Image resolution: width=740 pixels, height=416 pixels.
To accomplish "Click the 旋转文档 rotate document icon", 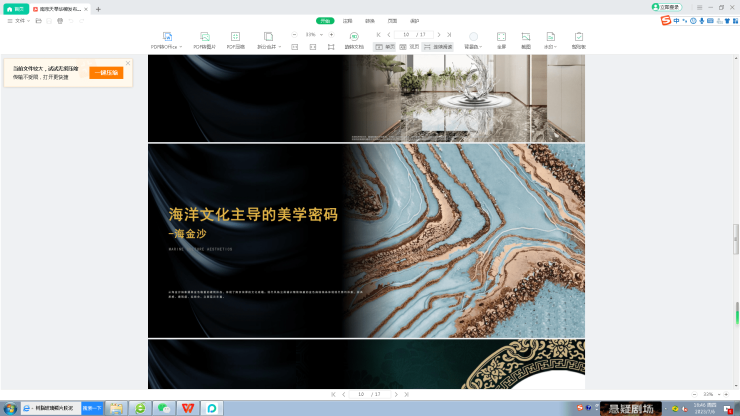I will point(354,36).
